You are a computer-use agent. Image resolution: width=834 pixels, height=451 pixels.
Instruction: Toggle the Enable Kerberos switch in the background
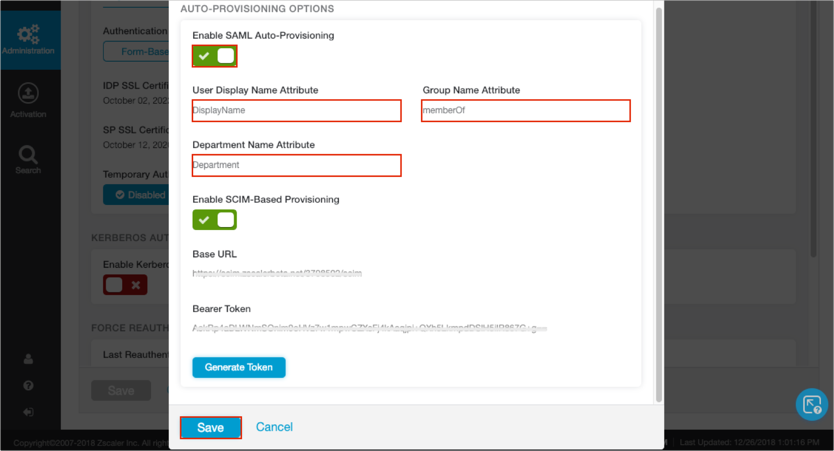coord(125,285)
